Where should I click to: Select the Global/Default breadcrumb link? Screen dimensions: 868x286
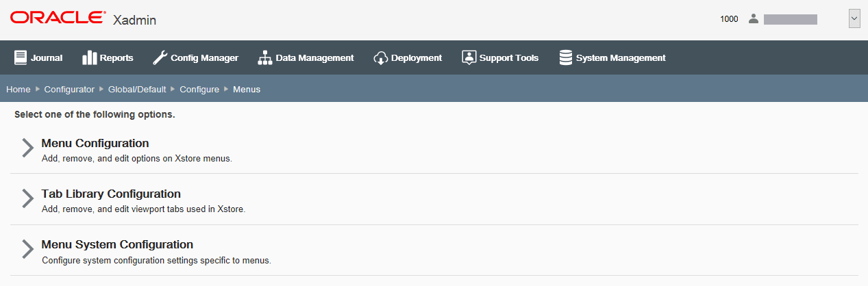point(137,90)
